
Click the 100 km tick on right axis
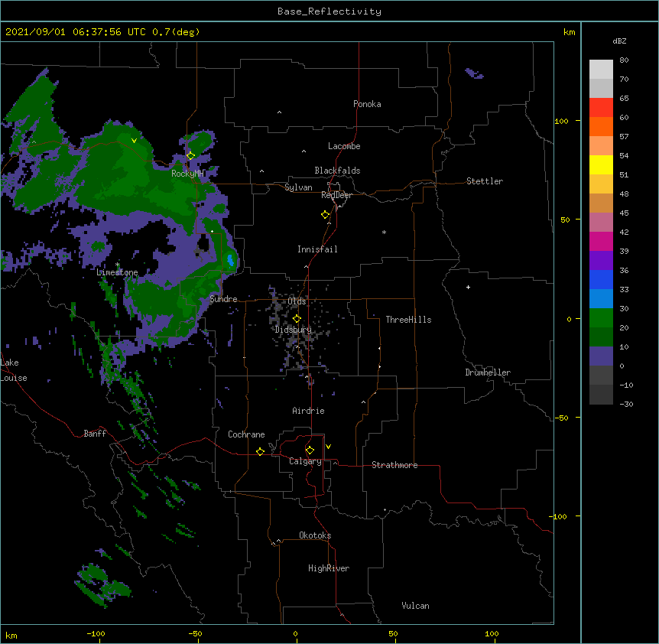(562, 121)
